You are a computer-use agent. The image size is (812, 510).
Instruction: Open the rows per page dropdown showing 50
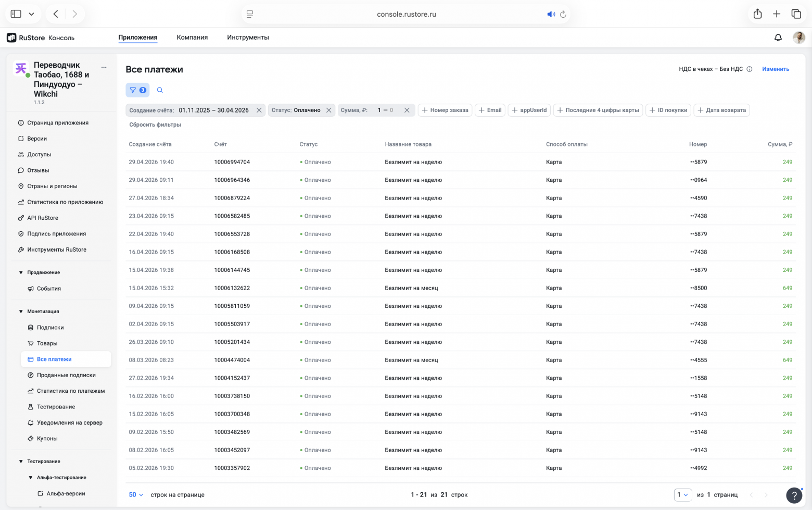point(136,495)
